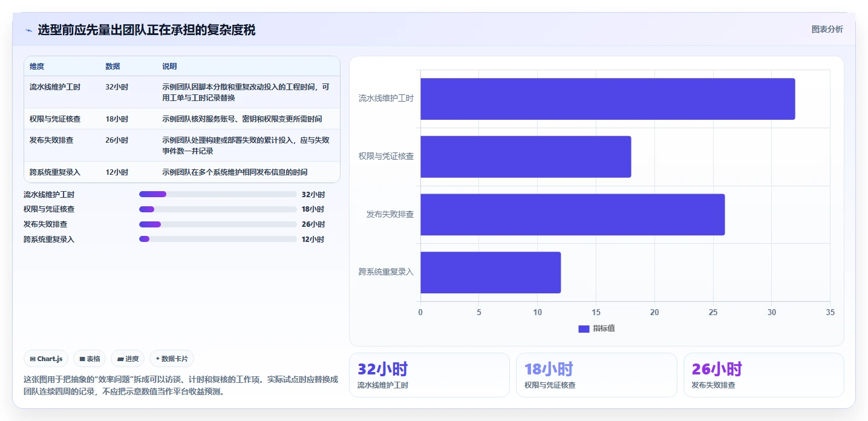868x421 pixels.
Task: Click the 35 tick on the chart x-axis
Action: tap(830, 312)
